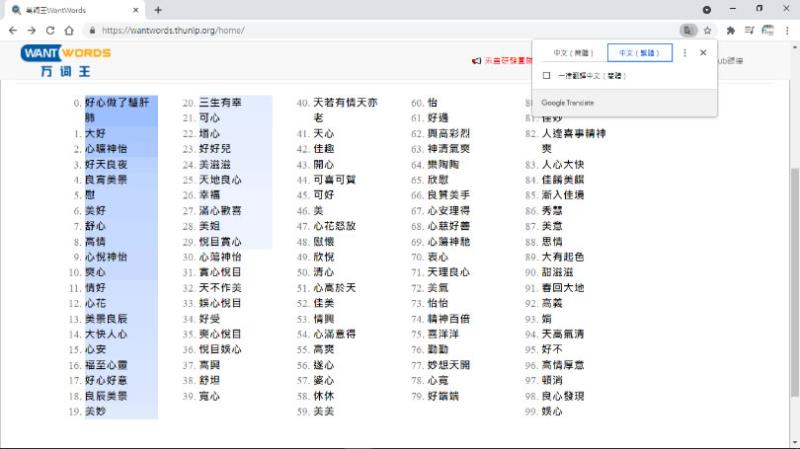The height and width of the screenshot is (449, 800).
Task: Select result 41 天心
Action: [323, 134]
